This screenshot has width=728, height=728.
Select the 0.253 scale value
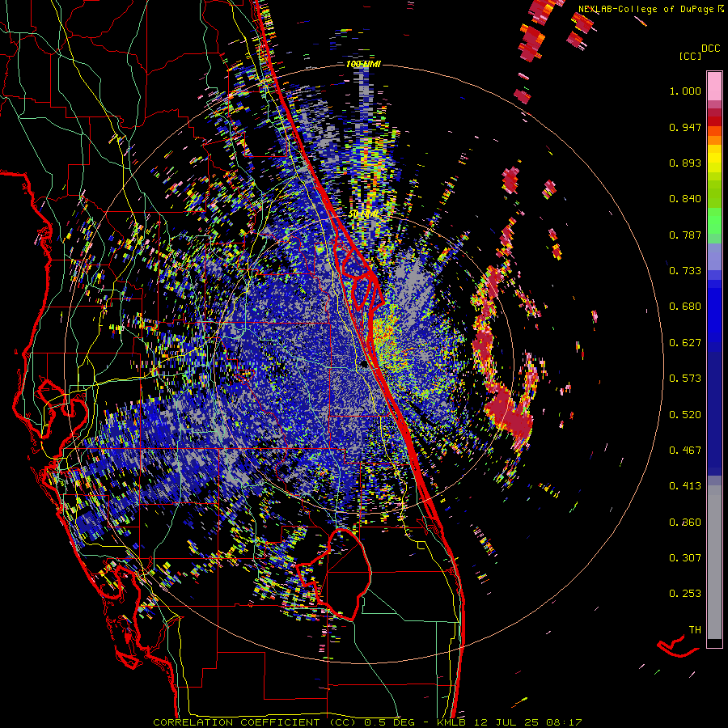click(x=685, y=594)
